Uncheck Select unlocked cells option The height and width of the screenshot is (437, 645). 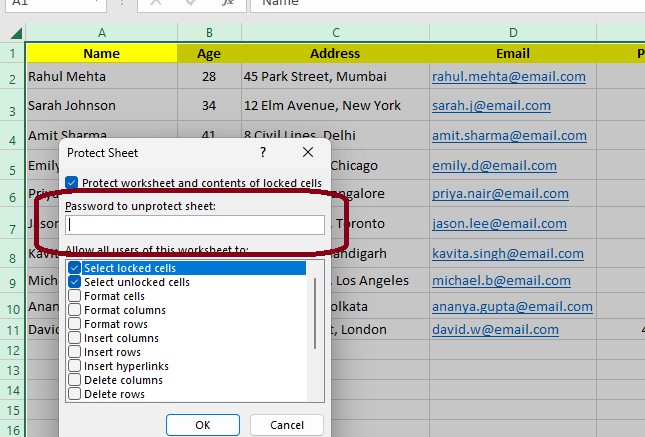pyautogui.click(x=75, y=282)
